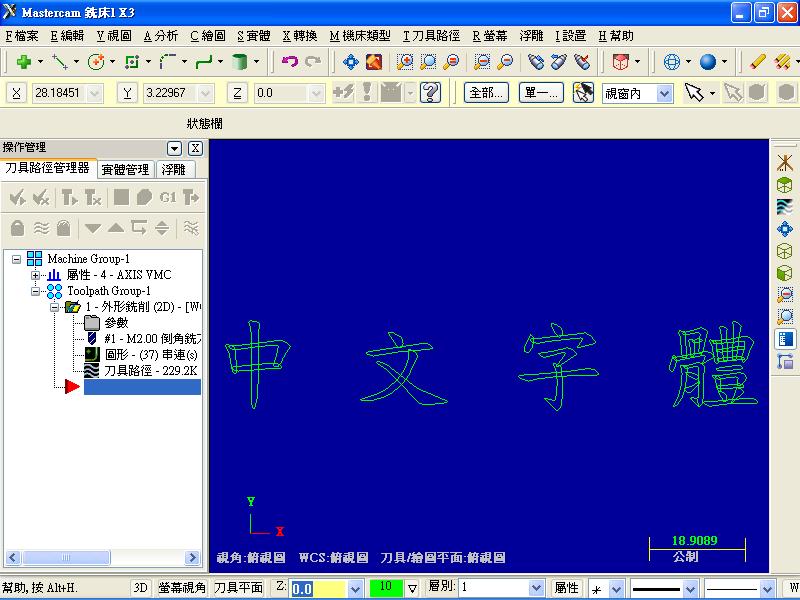This screenshot has width=800, height=600.
Task: Click the regenerate operations Tx icon
Action: (x=93, y=197)
